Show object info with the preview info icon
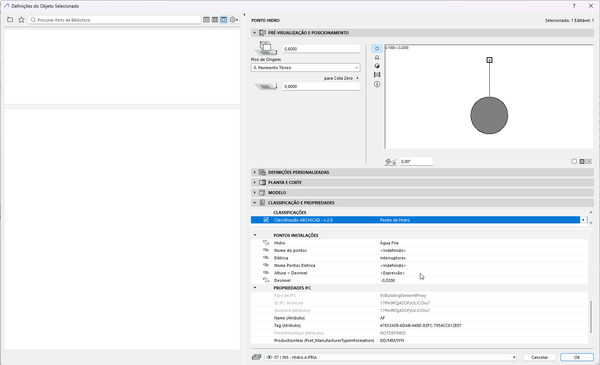Screen dimensions: 600x365 coord(377,84)
